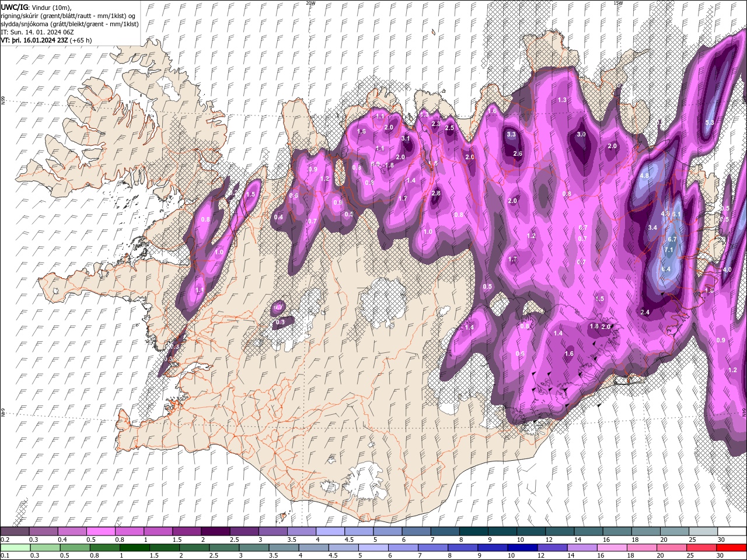This screenshot has height=560, width=747.
Task: Click the 4.8 precipitation value on the map
Action: 644,176
